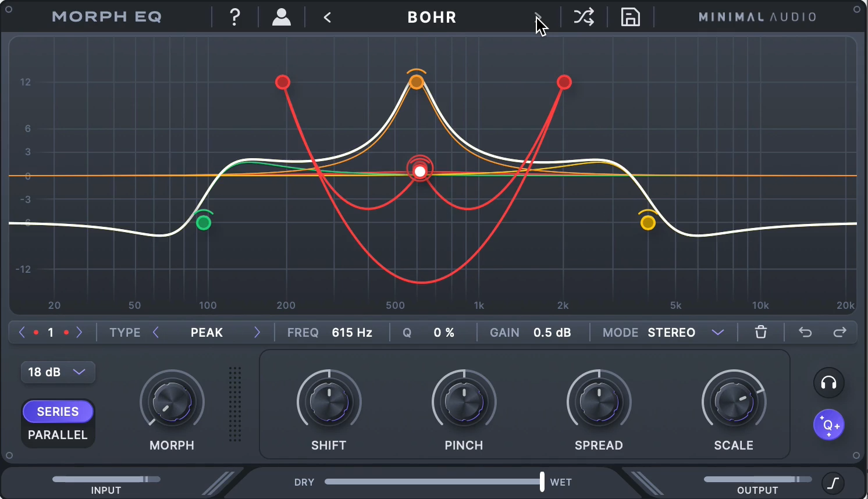Click the BOHR preset name

(x=432, y=17)
